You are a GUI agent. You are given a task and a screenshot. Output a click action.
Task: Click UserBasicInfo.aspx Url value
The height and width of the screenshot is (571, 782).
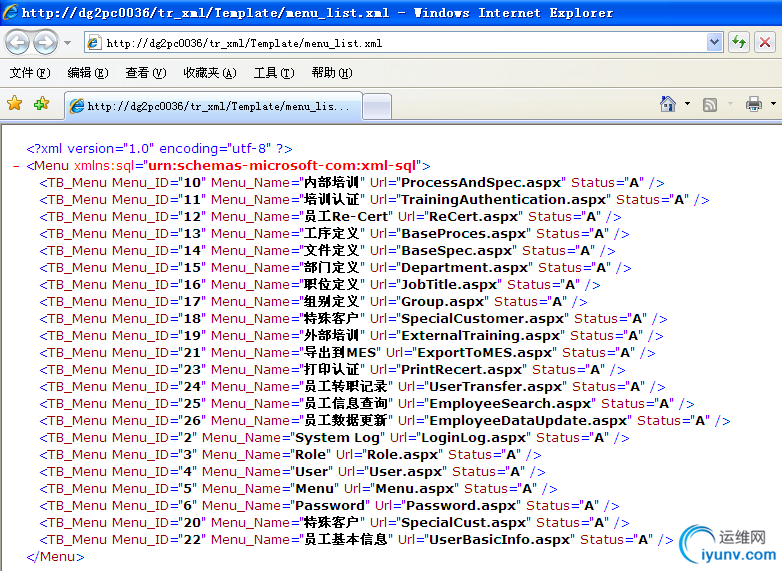499,539
